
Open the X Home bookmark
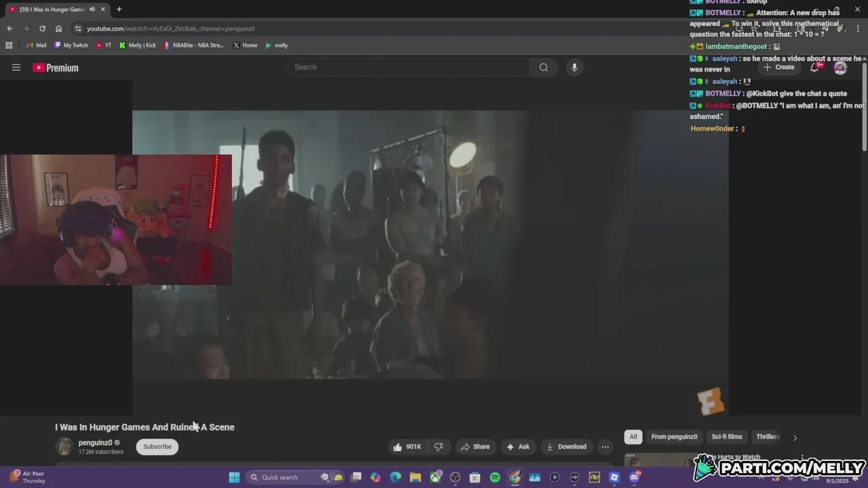tap(245, 45)
